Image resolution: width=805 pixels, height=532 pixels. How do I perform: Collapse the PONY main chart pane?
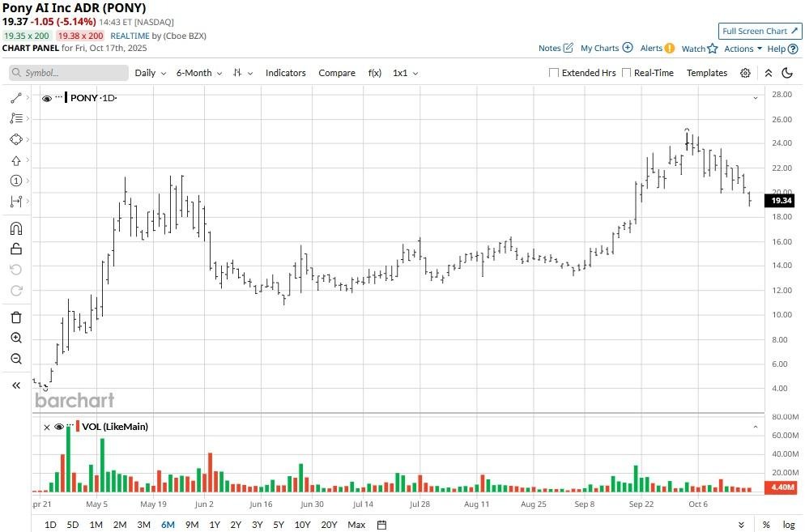(756, 98)
